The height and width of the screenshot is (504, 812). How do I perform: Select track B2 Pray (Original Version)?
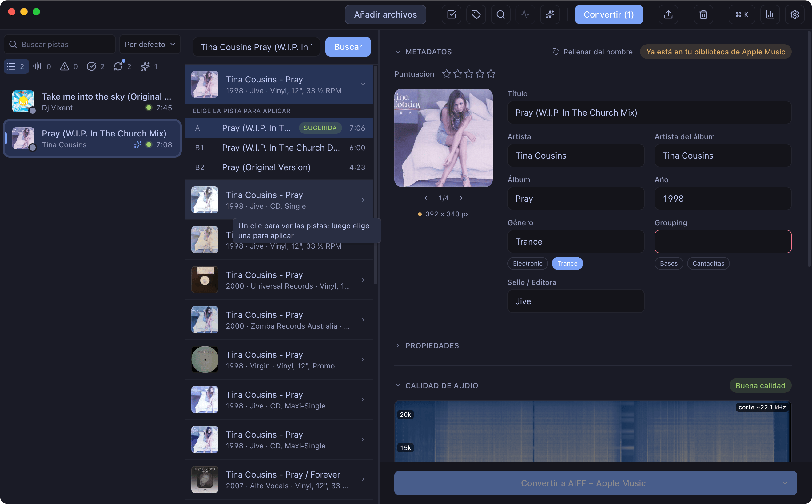coord(279,167)
